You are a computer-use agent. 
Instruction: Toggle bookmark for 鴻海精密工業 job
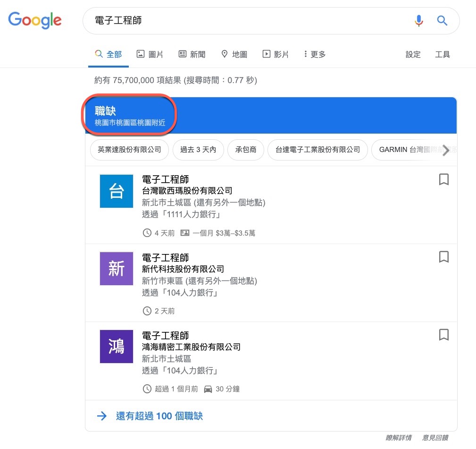[443, 335]
